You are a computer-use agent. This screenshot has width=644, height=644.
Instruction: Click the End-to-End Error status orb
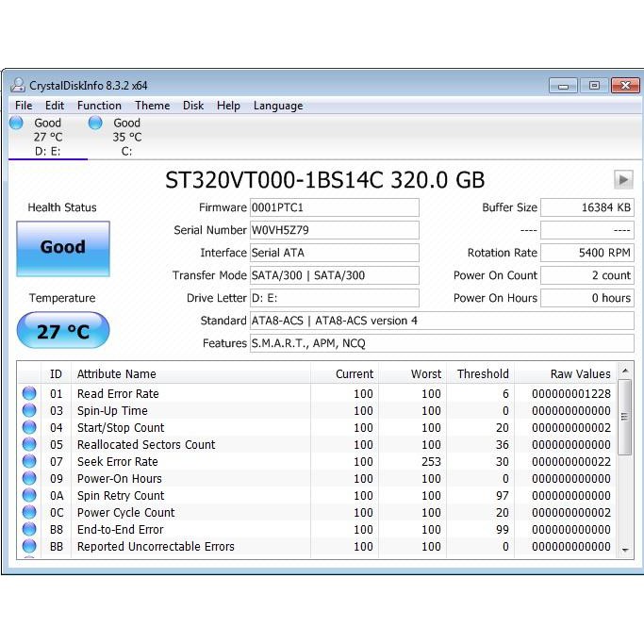(29, 530)
